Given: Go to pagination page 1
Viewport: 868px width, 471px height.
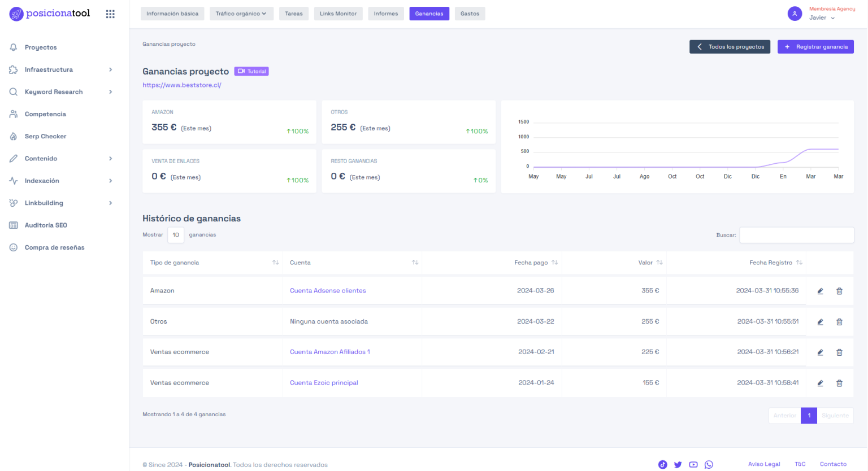Looking at the screenshot, I should click(809, 416).
